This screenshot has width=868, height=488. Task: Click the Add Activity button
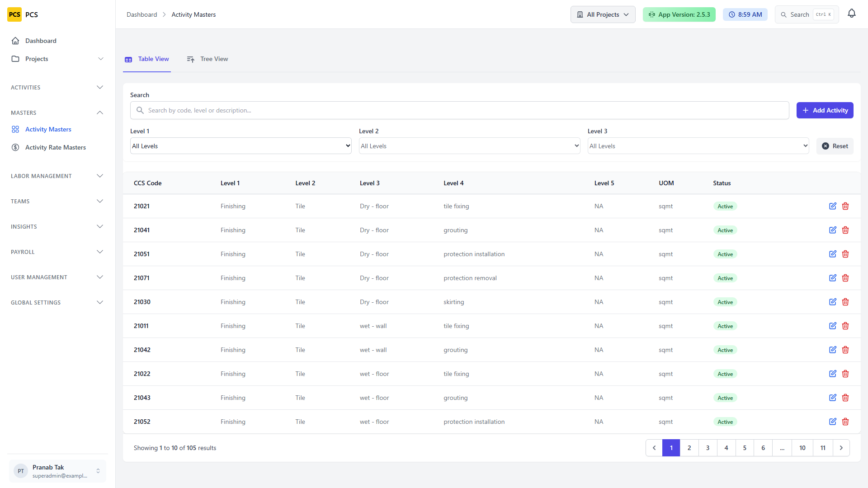point(825,110)
